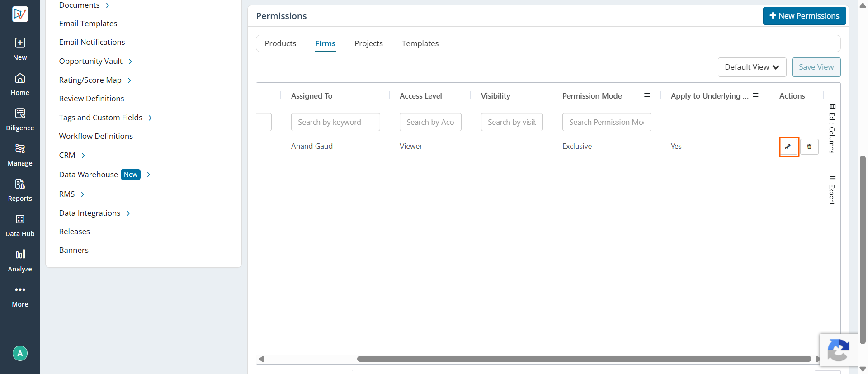Click the vertical page scrollbar thumb
Viewport: 868px width, 374px height.
coord(863,250)
